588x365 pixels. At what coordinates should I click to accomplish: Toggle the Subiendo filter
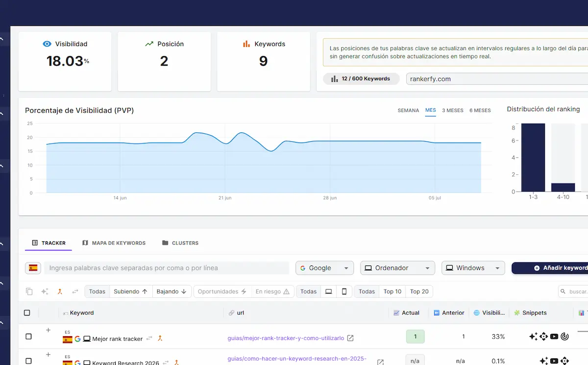coord(131,292)
